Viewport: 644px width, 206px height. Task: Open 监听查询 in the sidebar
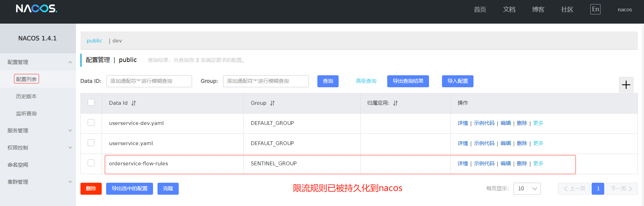pyautogui.click(x=26, y=113)
